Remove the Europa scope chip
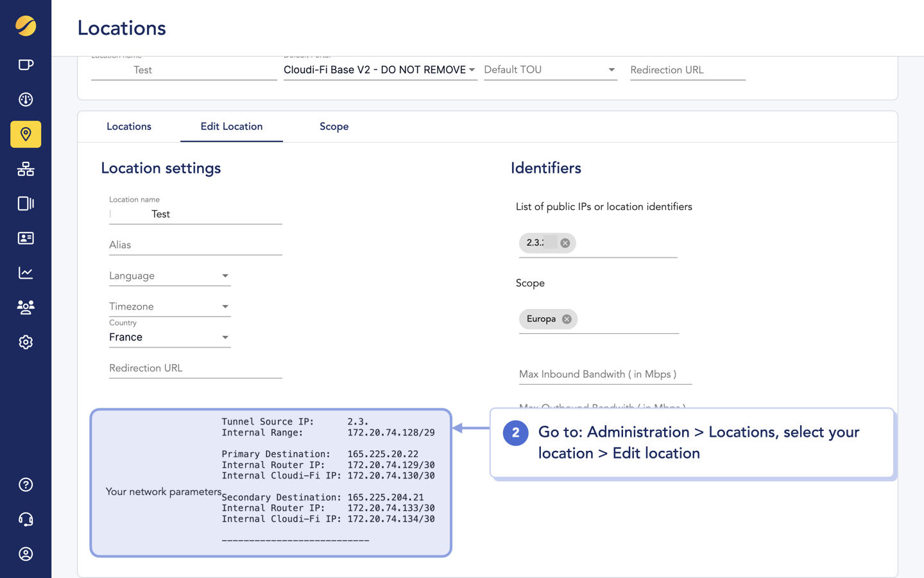The image size is (924, 578). click(x=567, y=319)
